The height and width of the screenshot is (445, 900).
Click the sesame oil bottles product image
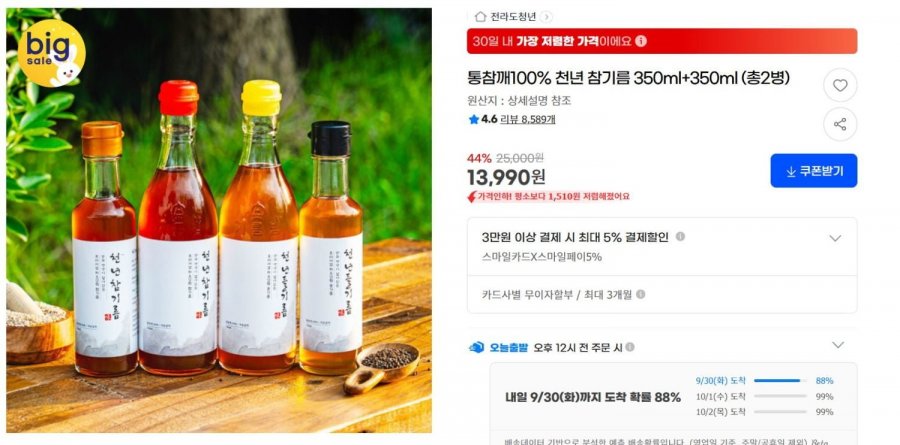click(x=219, y=220)
